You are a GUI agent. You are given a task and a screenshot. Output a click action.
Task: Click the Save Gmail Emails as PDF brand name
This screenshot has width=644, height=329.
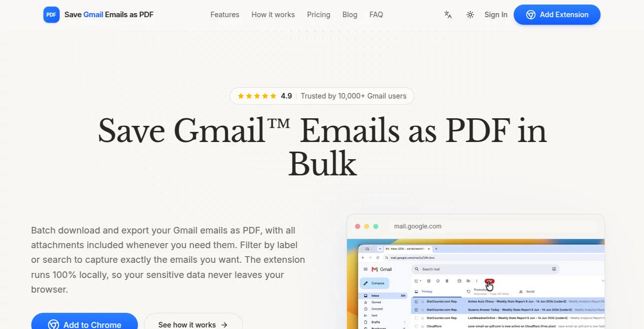pos(109,15)
